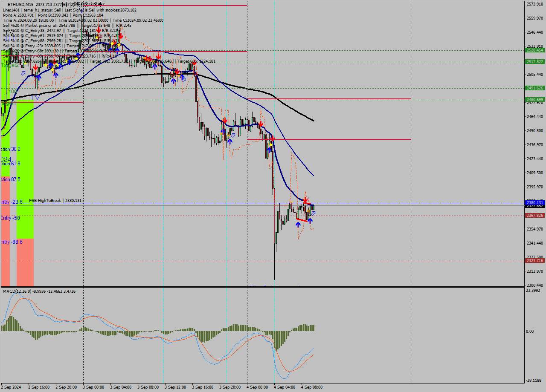Select the red sell arrow above the latest candles
The image size is (546, 392).
(x=306, y=200)
